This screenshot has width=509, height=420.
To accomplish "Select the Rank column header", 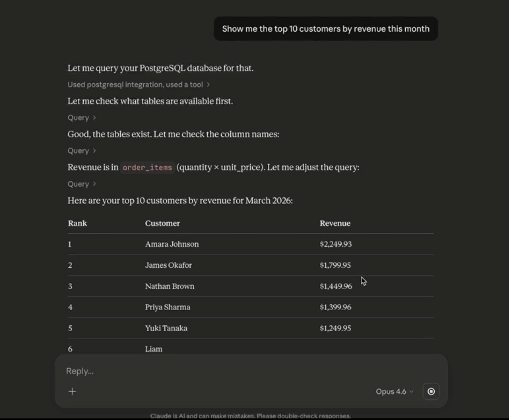I will (77, 223).
